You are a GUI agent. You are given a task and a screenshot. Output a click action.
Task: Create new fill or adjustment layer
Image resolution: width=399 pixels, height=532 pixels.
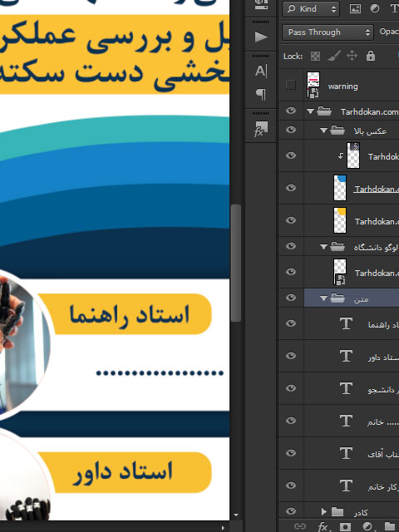(367, 526)
